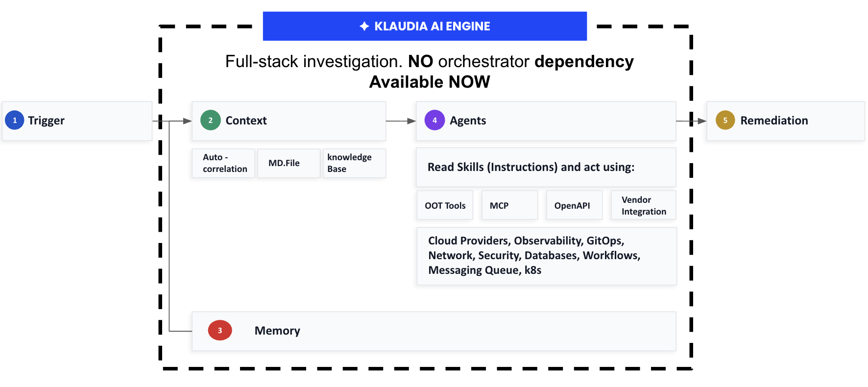The width and height of the screenshot is (868, 387).
Task: Click the red number 3 Memory circle
Action: click(x=220, y=330)
